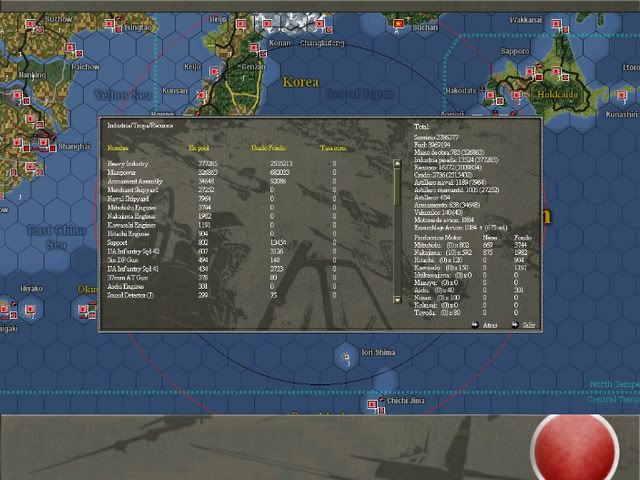This screenshot has width=640, height=480.
Task: Select the Suchow base flag on the map
Action: [x=31, y=24]
